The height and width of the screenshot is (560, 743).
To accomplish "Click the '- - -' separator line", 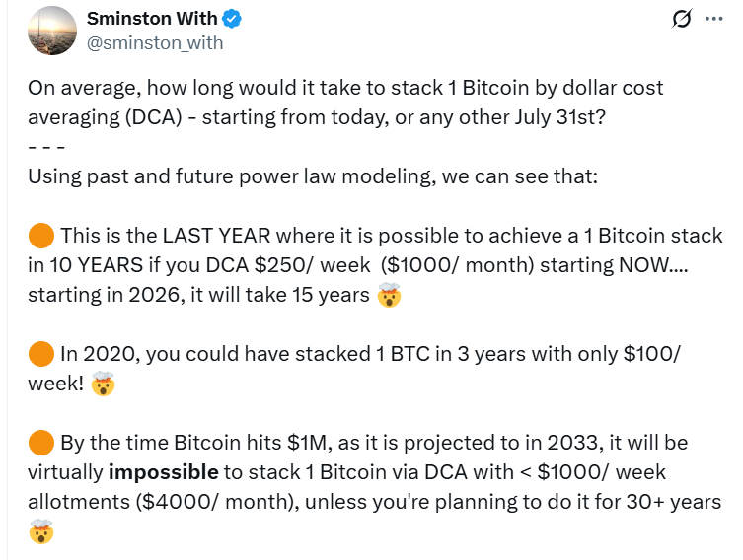I will (x=46, y=147).
